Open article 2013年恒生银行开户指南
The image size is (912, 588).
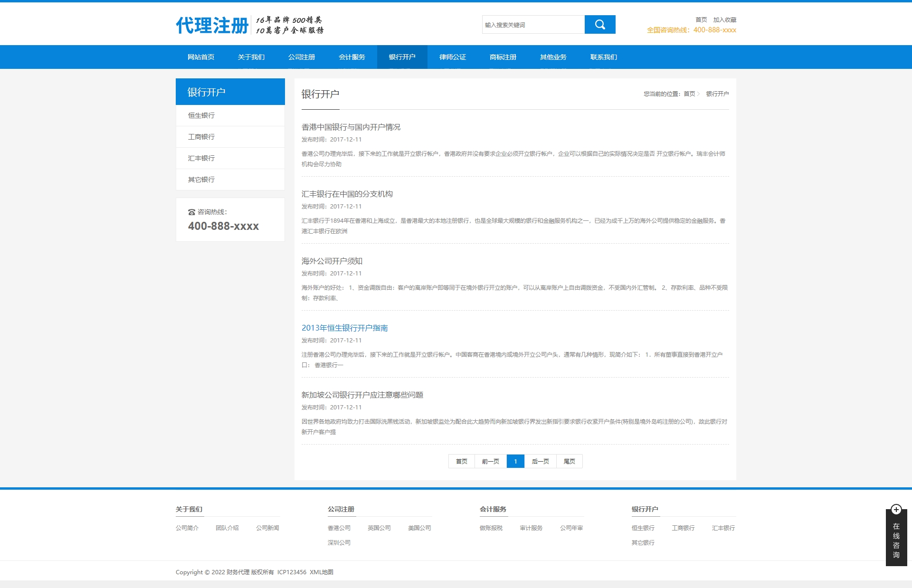tap(345, 328)
